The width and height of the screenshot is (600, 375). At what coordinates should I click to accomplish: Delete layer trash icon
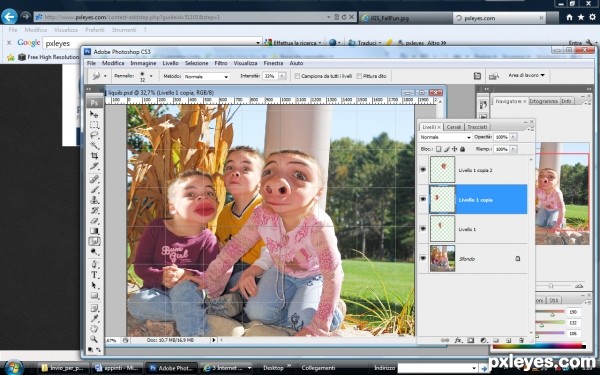[521, 340]
